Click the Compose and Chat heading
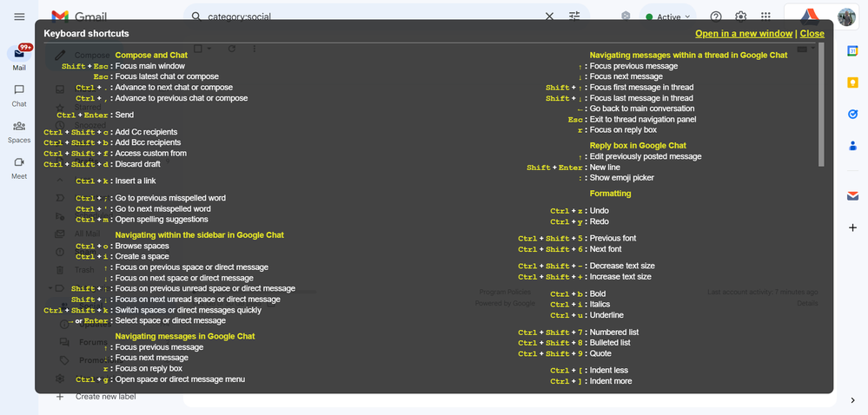Image resolution: width=868 pixels, height=415 pixels. [x=151, y=56]
